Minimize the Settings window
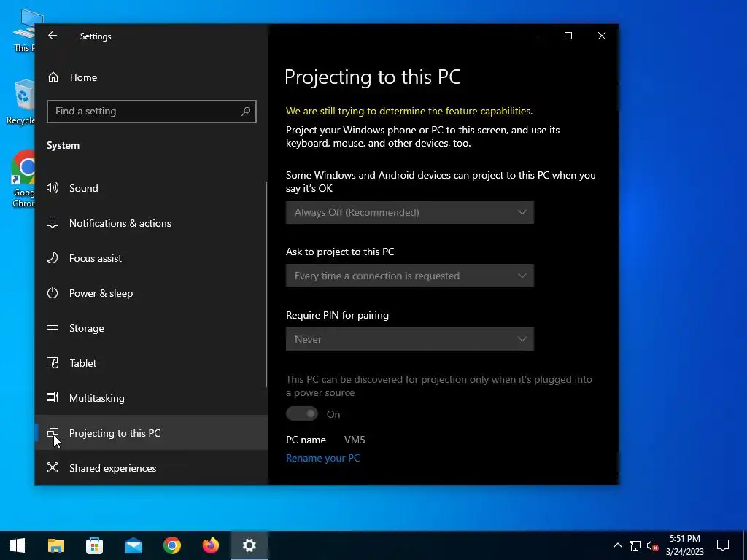The image size is (747, 560). 535,36
